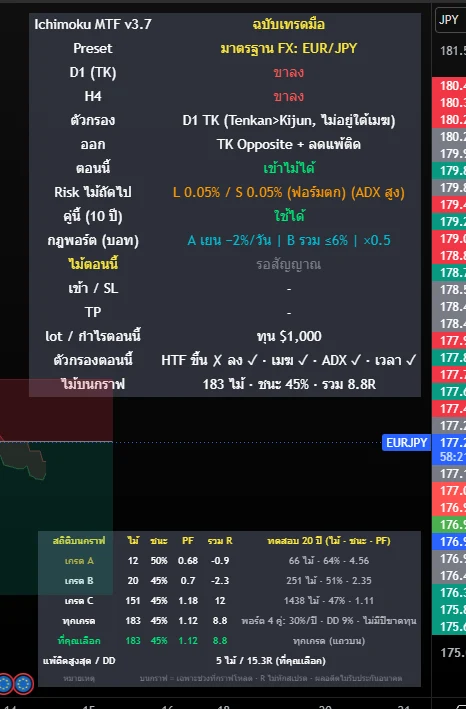This screenshot has width=466, height=709.
Task: Click the "ทุน $1,000" value
Action: coord(288,336)
